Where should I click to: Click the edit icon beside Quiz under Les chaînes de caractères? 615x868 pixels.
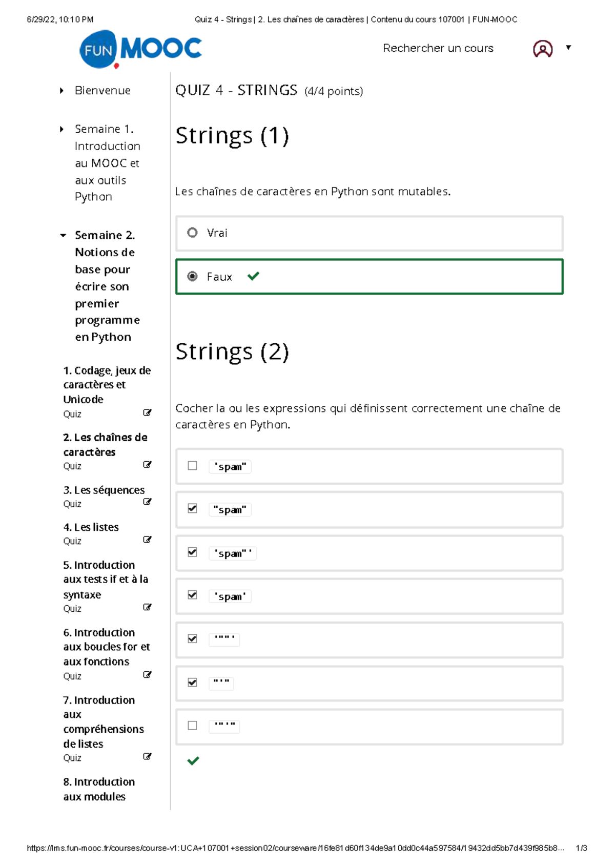(x=148, y=465)
